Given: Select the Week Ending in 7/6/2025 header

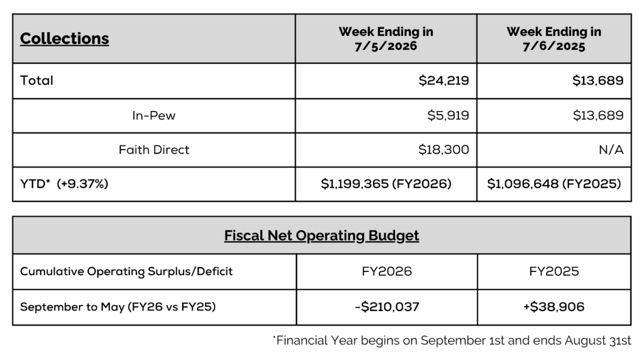Looking at the screenshot, I should (x=554, y=39).
